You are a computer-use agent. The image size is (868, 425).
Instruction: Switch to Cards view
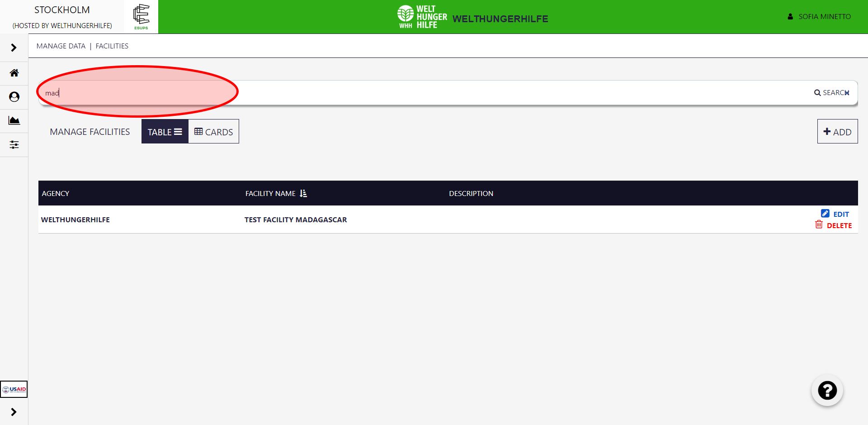pyautogui.click(x=213, y=132)
